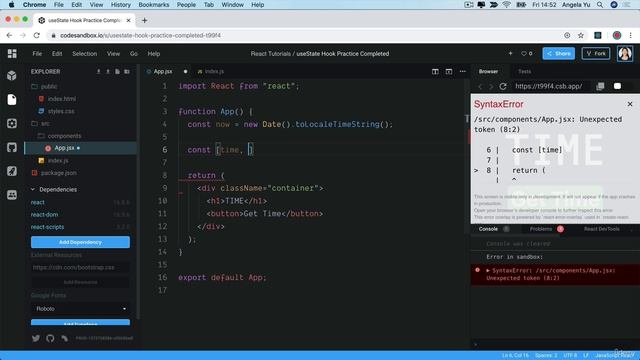Open the File menu in CodeSandbox
Image resolution: width=640 pixels, height=360 pixels.
click(x=37, y=53)
